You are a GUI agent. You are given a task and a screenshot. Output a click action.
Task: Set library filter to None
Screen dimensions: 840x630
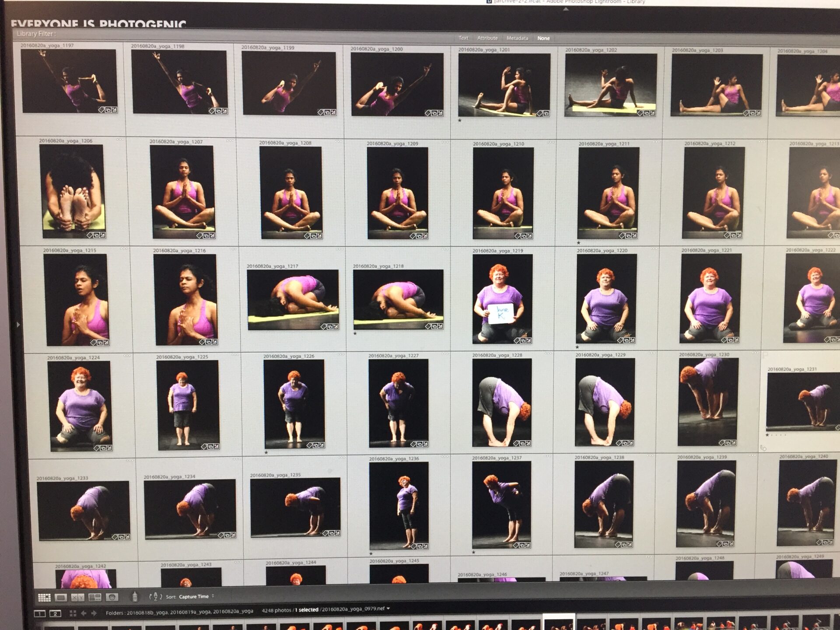point(543,38)
